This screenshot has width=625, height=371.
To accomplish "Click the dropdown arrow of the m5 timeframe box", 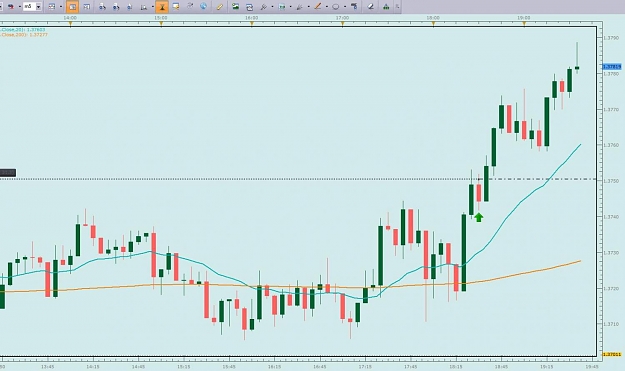I will click(38, 7).
